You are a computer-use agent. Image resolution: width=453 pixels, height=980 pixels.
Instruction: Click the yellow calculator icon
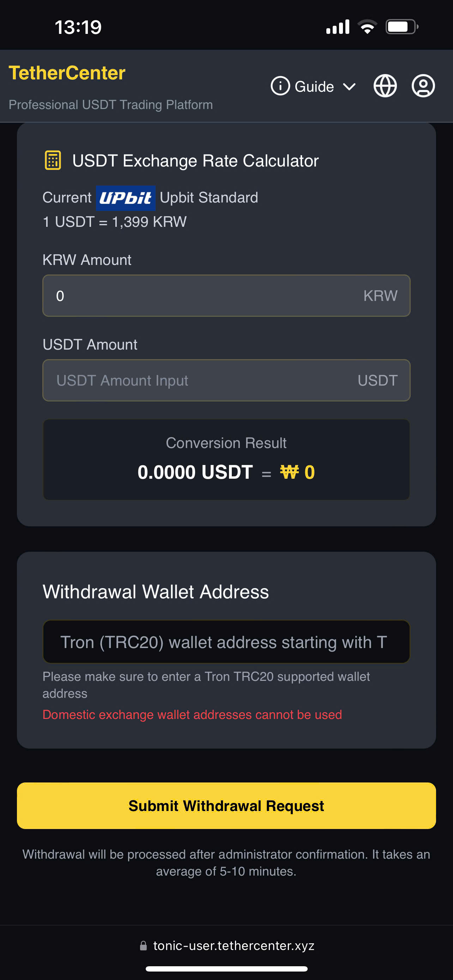[53, 160]
